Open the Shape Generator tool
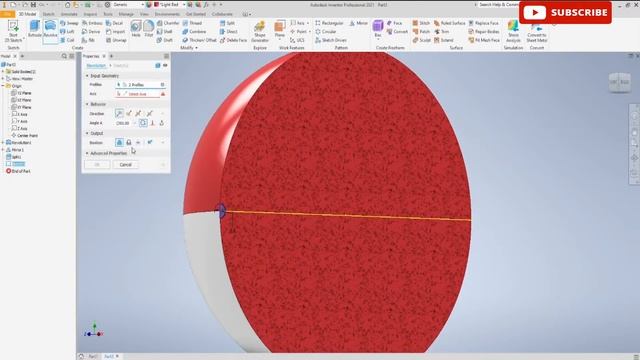Image resolution: width=640 pixels, height=360 pixels. [x=260, y=31]
